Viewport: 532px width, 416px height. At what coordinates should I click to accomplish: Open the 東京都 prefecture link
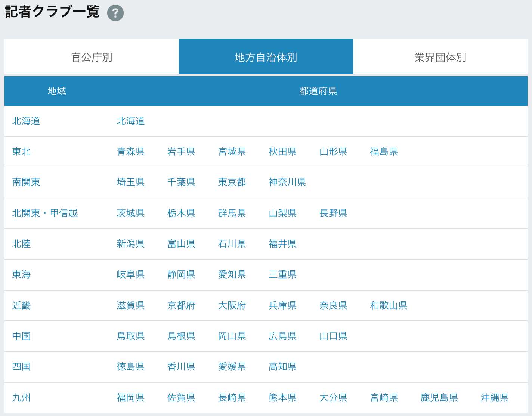click(232, 182)
